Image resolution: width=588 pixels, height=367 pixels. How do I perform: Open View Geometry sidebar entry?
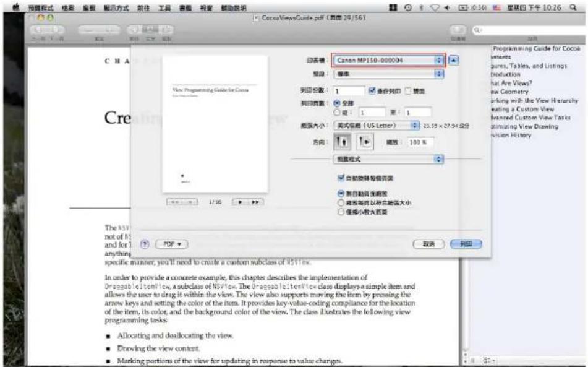tap(510, 92)
